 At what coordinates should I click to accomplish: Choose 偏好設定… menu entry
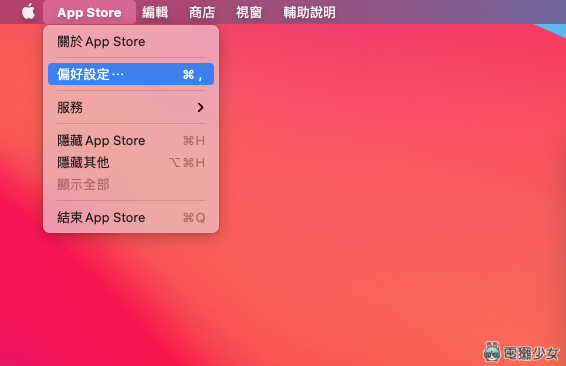click(131, 74)
